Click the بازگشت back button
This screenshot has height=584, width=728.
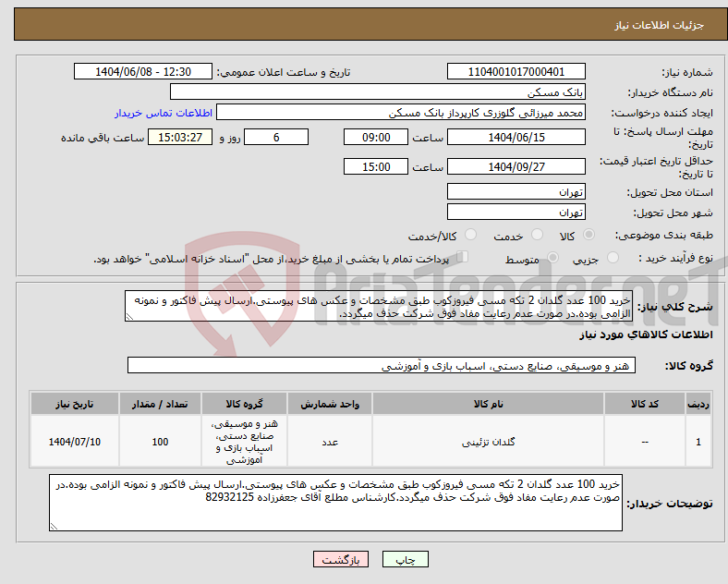341,559
